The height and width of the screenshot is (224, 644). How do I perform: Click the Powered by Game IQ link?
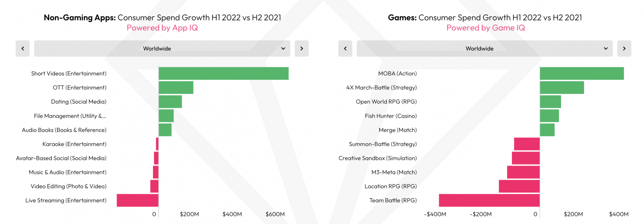tap(485, 28)
